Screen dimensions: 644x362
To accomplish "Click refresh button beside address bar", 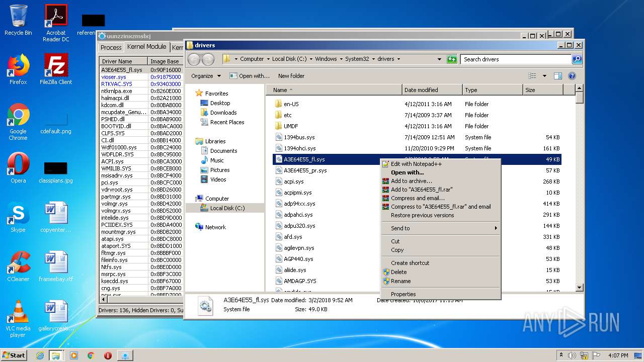I will click(452, 59).
